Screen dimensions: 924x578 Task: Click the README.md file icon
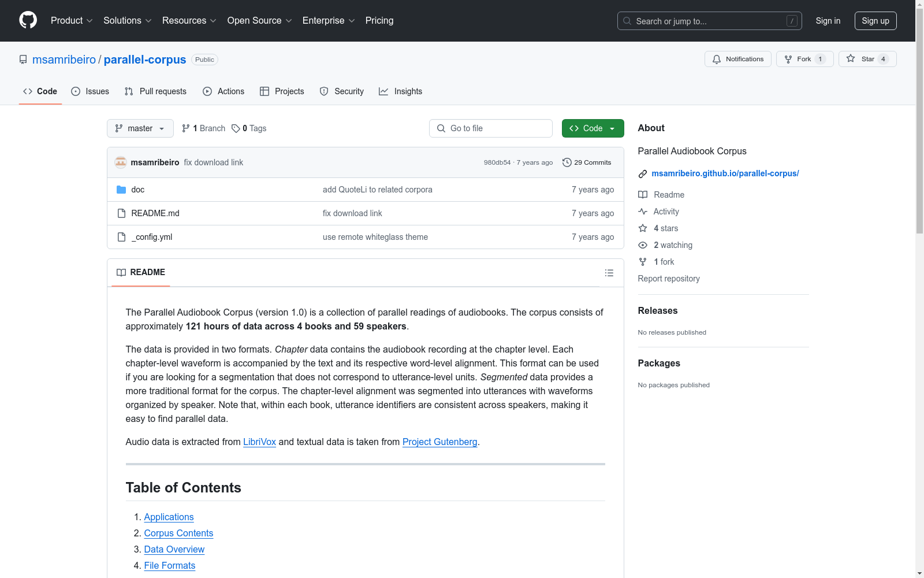[121, 213]
